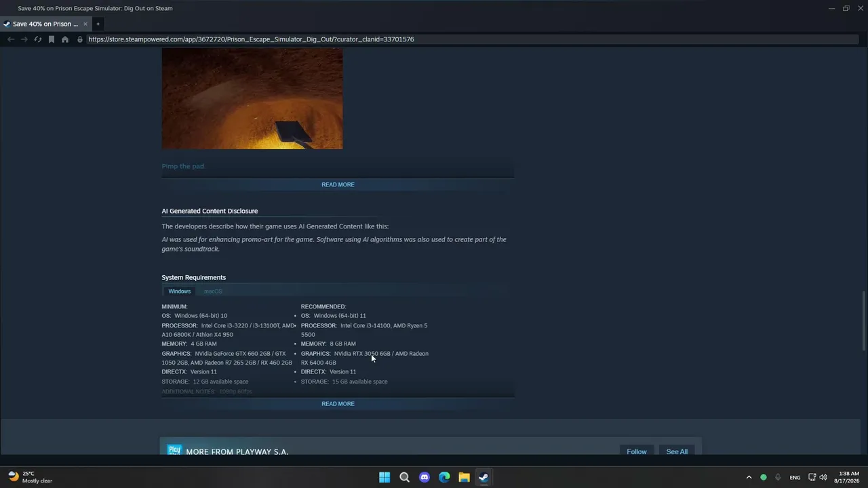Open Windows Search from taskbar
868x488 pixels.
point(405,477)
